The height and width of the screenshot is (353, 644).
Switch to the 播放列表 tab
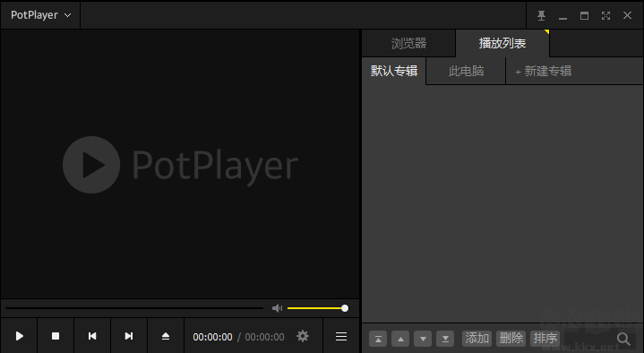502,43
